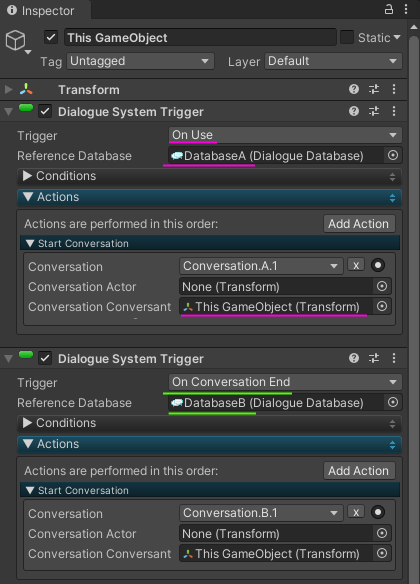Open first Dialogue System Trigger kebab menu
Image resolution: width=420 pixels, height=584 pixels.
click(394, 111)
